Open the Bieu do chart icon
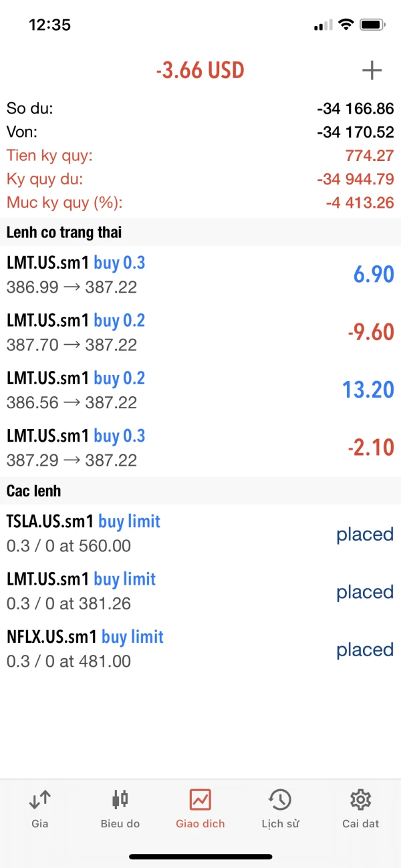Image resolution: width=401 pixels, height=868 pixels. [x=120, y=799]
